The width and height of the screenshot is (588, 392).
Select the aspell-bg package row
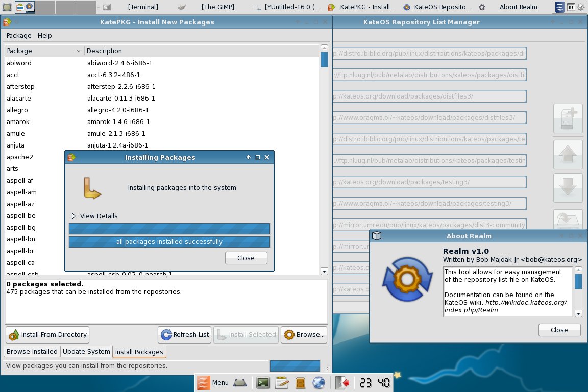35,227
